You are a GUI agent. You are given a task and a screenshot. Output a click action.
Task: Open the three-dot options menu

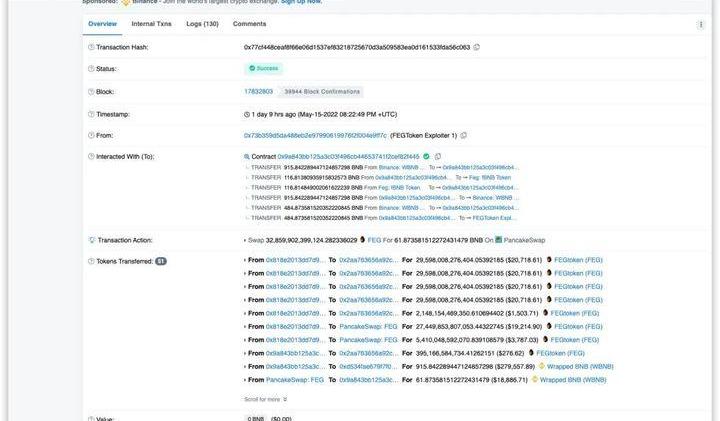click(701, 25)
